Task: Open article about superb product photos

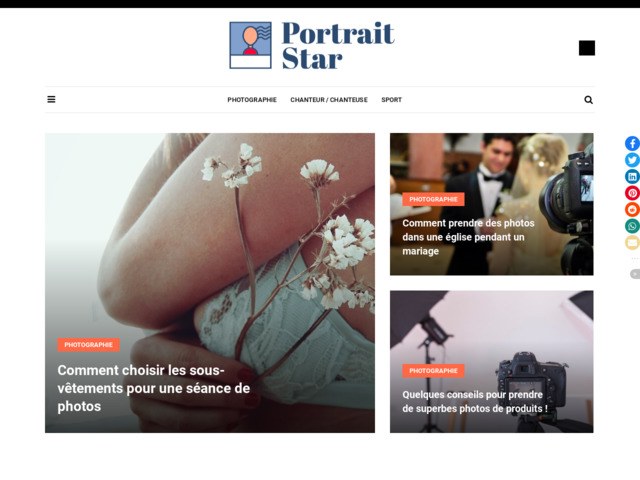Action: [x=475, y=402]
